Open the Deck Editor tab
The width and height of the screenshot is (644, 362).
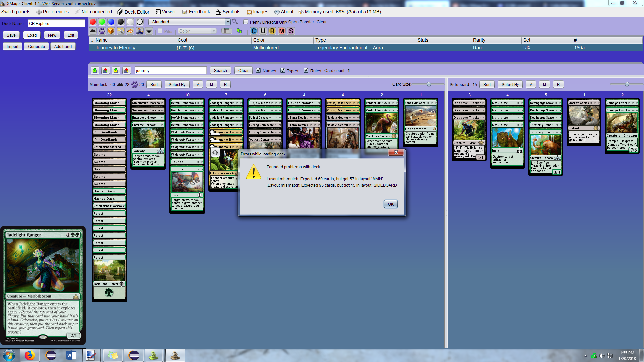point(133,12)
